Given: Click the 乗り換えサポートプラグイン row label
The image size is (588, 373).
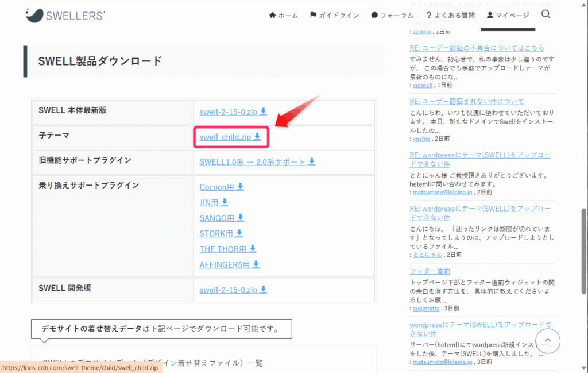Looking at the screenshot, I should tap(89, 186).
